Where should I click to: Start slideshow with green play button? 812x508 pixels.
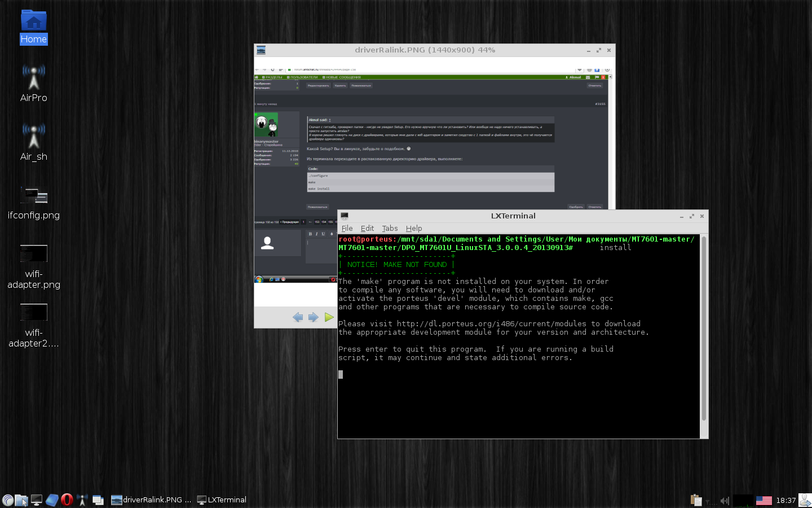pyautogui.click(x=329, y=317)
